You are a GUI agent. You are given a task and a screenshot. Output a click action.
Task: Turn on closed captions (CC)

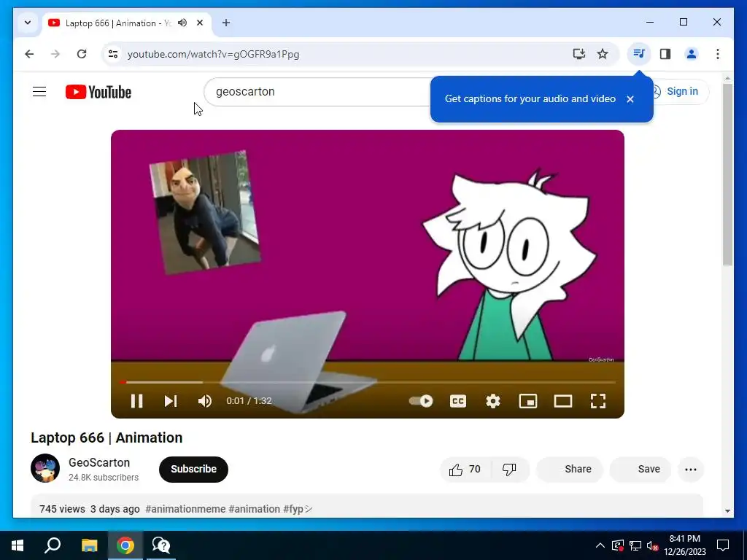coord(458,401)
